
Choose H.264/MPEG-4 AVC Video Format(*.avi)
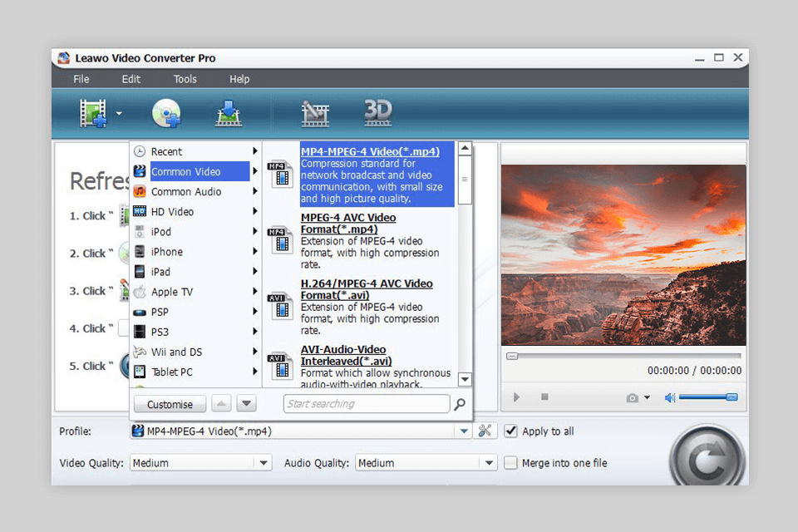[367, 289]
